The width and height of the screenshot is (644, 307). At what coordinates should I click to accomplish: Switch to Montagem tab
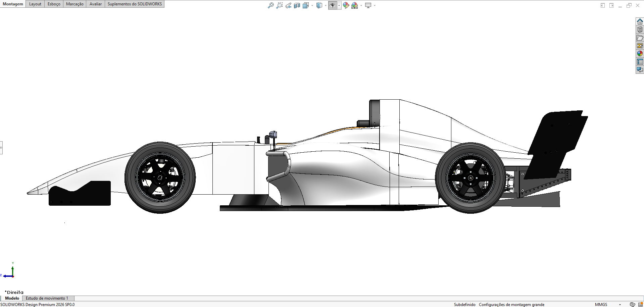pos(13,4)
